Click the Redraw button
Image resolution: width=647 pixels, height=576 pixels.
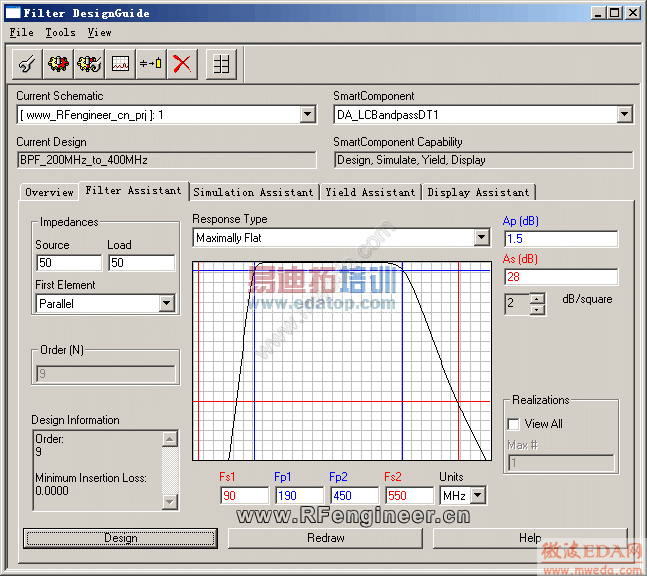(x=325, y=538)
